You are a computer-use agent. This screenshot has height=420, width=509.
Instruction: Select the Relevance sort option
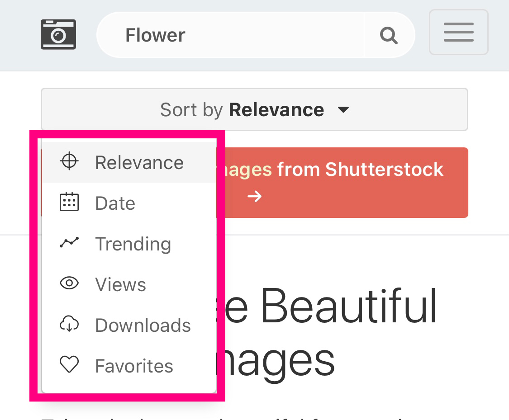[x=139, y=163]
